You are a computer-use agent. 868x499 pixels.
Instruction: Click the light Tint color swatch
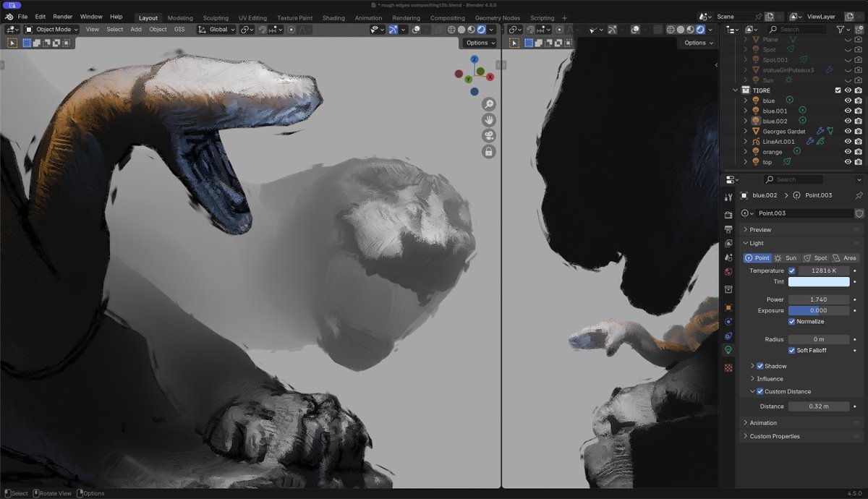point(819,282)
